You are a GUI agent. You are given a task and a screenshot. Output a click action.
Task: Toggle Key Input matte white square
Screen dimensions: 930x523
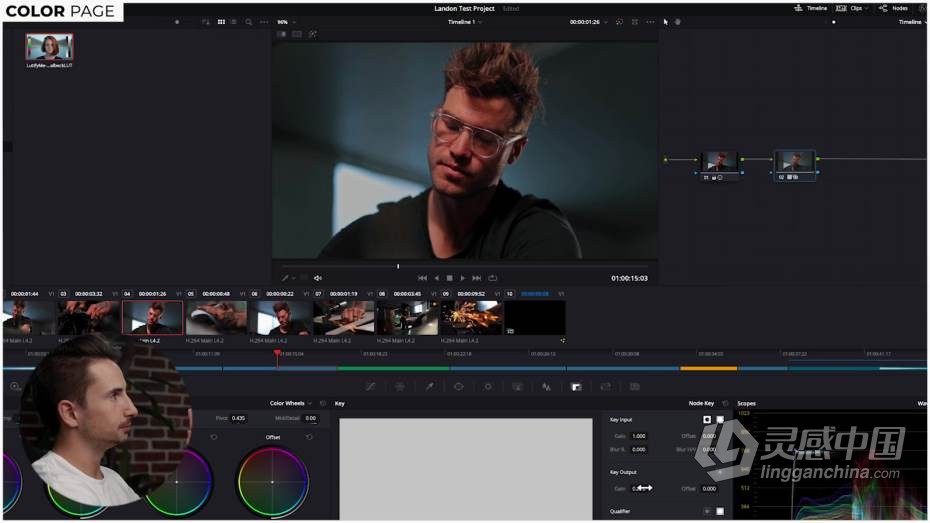[x=720, y=420]
